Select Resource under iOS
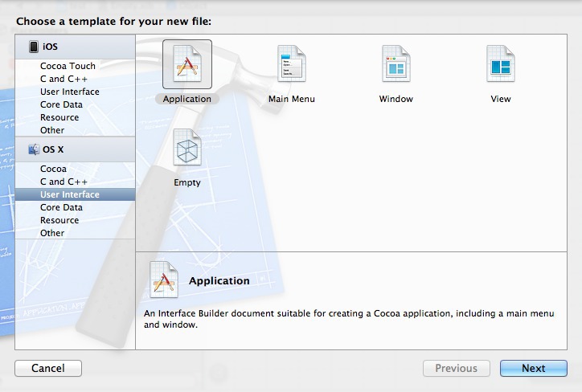This screenshot has width=582, height=392. (x=59, y=117)
